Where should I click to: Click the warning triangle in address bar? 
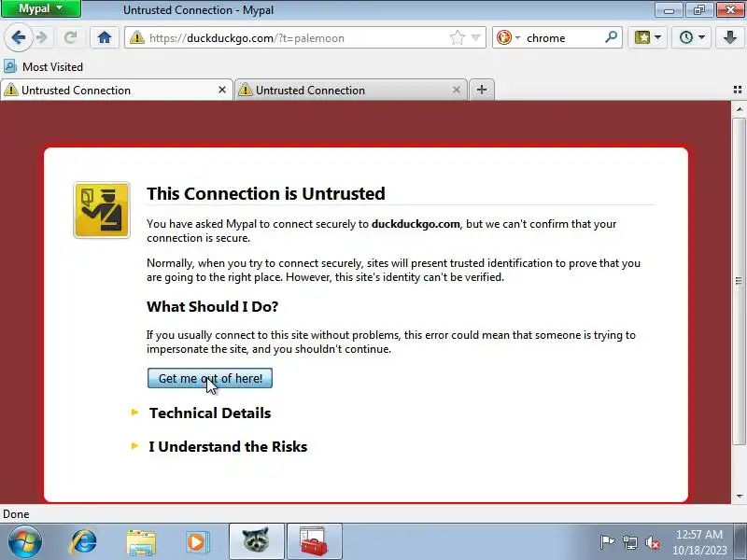pyautogui.click(x=136, y=37)
